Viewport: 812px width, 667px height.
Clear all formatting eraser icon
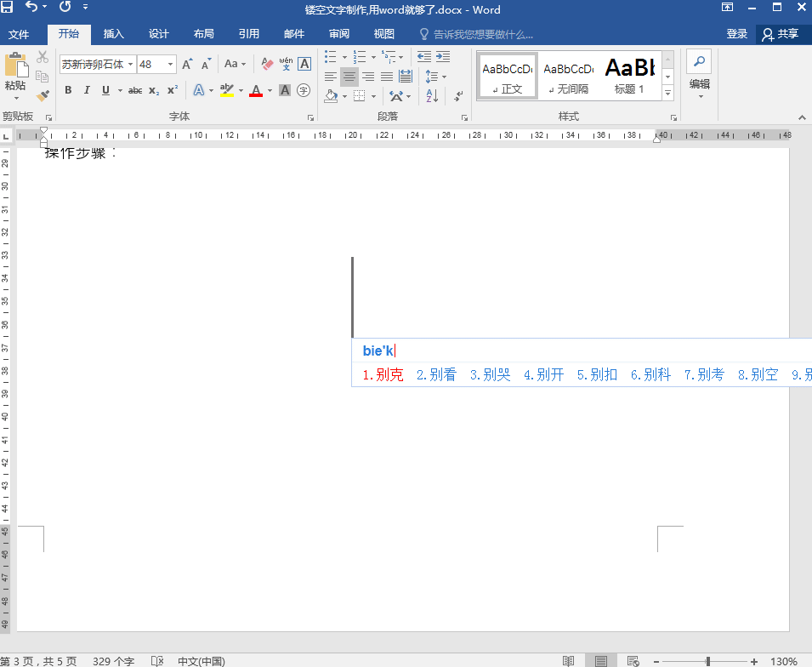(x=267, y=64)
